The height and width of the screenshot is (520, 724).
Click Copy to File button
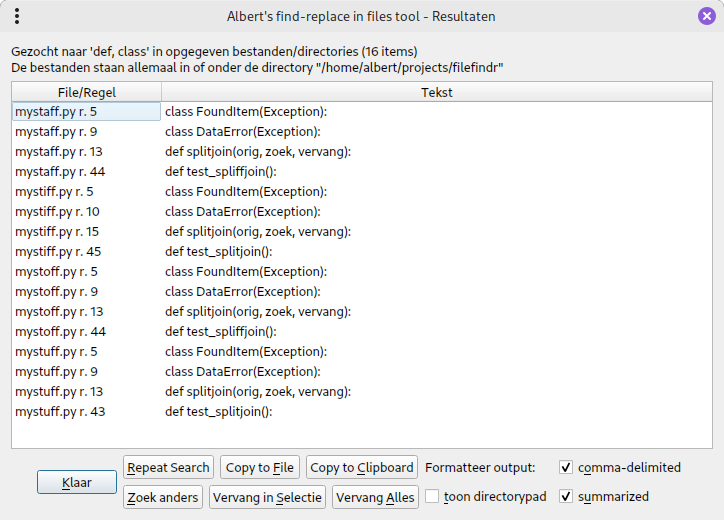[259, 467]
